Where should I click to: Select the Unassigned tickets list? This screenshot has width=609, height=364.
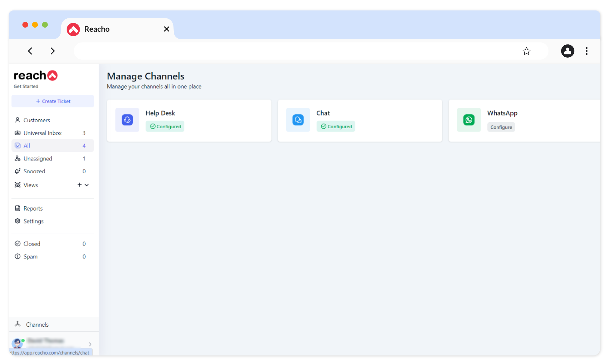click(x=38, y=158)
